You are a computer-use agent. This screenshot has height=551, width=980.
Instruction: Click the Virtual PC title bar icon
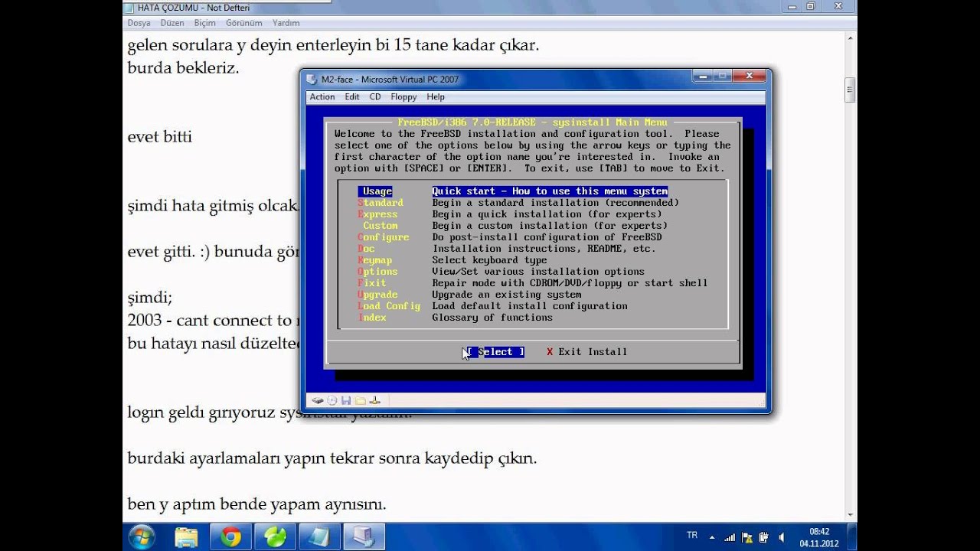(x=312, y=79)
